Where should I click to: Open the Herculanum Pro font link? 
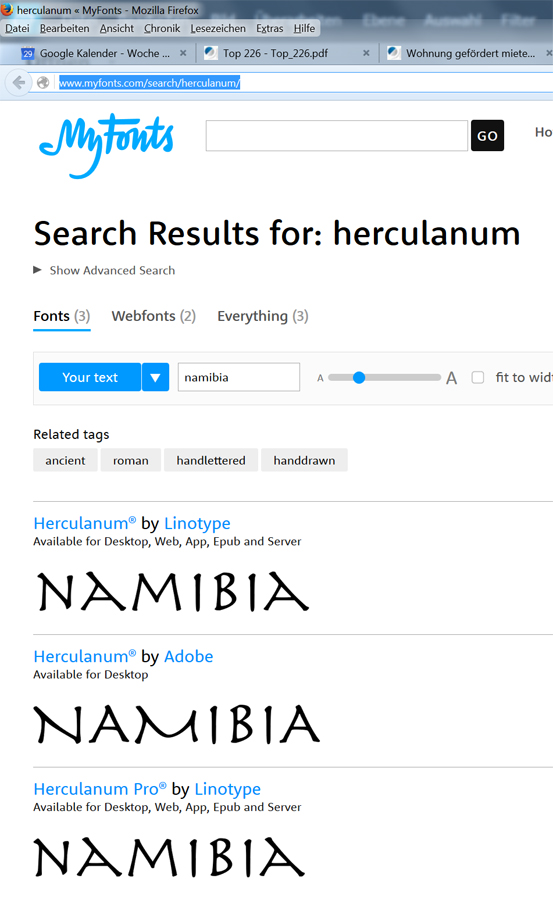click(100, 789)
